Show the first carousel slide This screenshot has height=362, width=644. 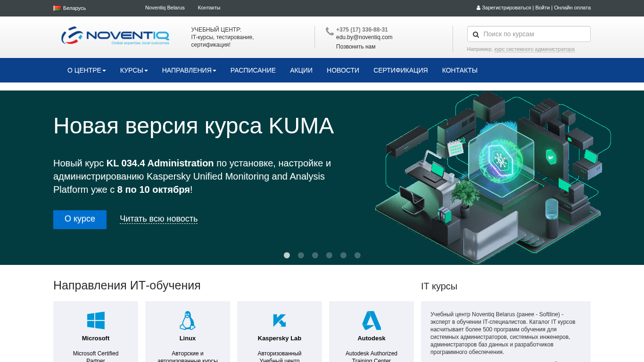coord(287,255)
